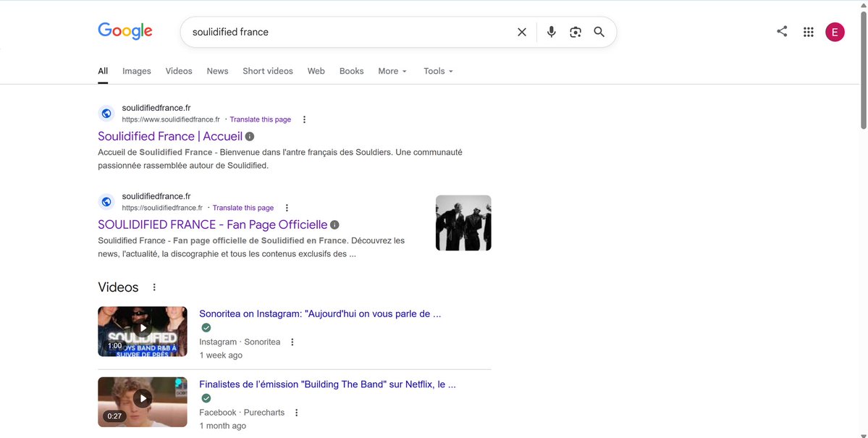868x438 pixels.
Task: Click the info icon beside Soulidified France | Accueil
Action: pos(250,136)
